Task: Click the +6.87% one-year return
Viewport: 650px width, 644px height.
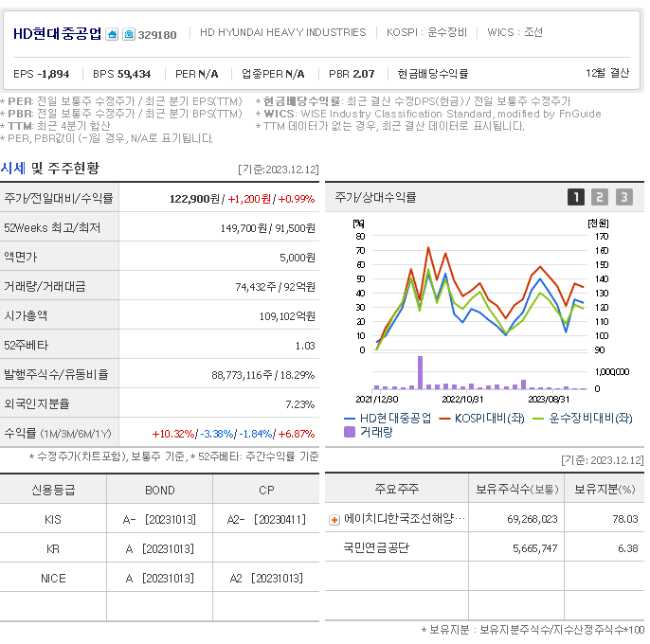Action: click(296, 434)
